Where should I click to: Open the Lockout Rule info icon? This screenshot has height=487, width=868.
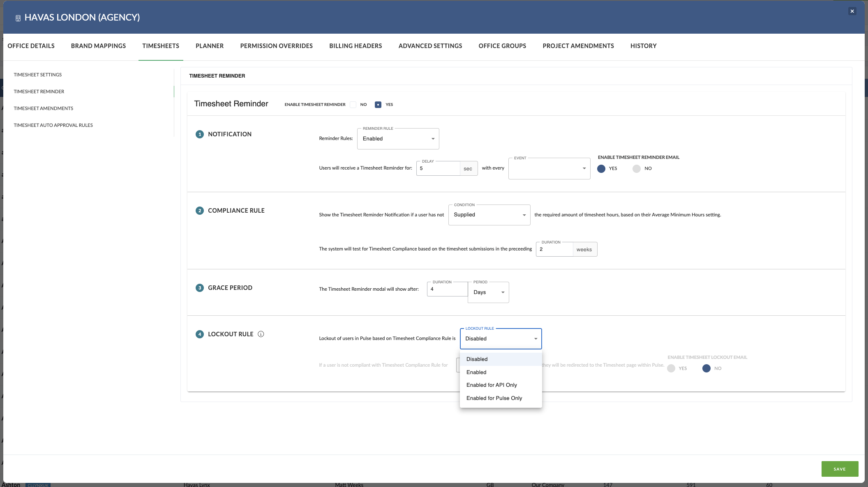[x=261, y=334]
